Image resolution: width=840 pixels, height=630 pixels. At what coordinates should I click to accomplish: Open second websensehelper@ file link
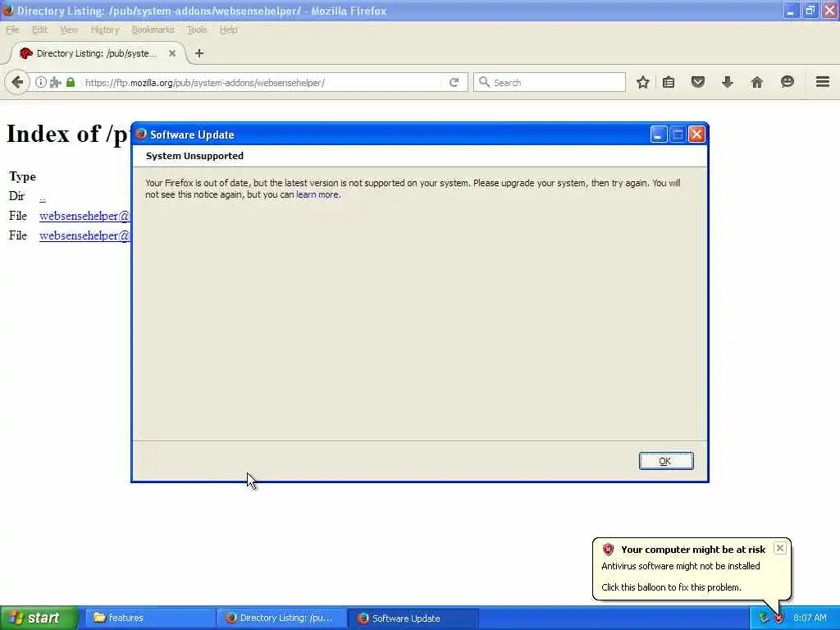tap(84, 235)
